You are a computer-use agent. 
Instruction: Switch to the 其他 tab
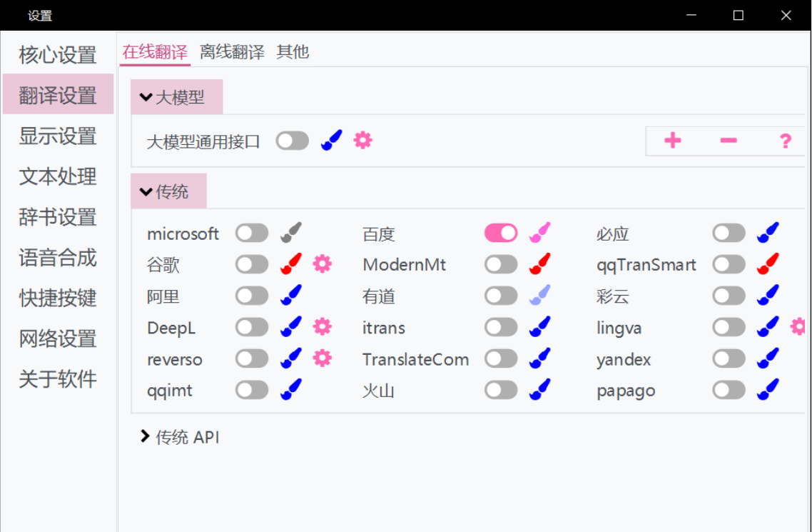tap(293, 52)
